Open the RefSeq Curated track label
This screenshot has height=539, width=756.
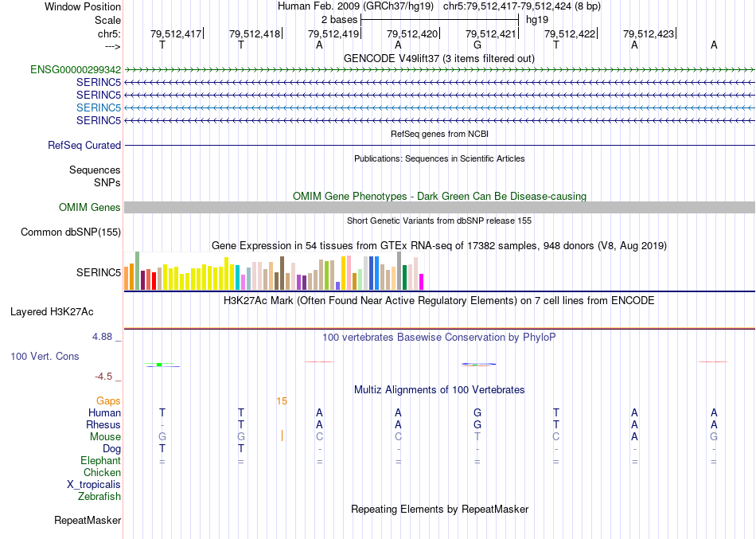pos(84,145)
